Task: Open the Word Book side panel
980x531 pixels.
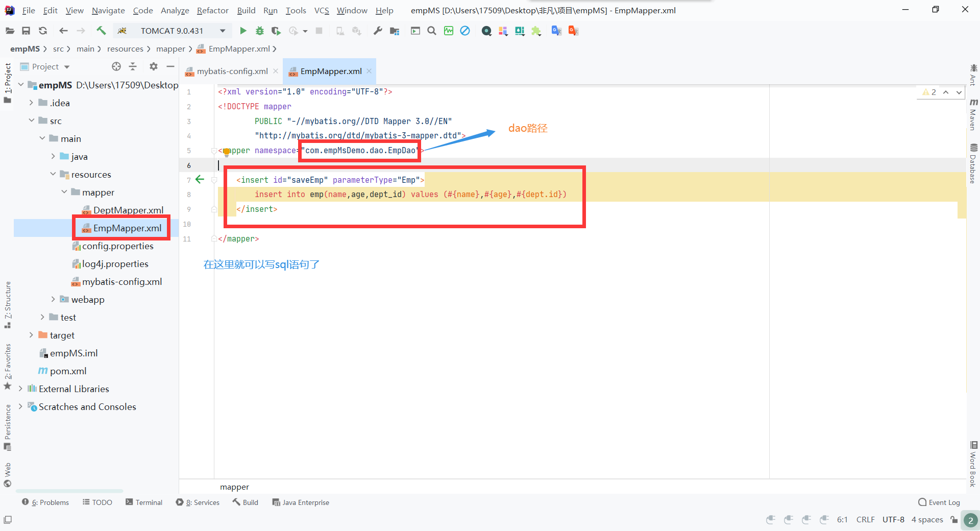Action: pos(973,464)
